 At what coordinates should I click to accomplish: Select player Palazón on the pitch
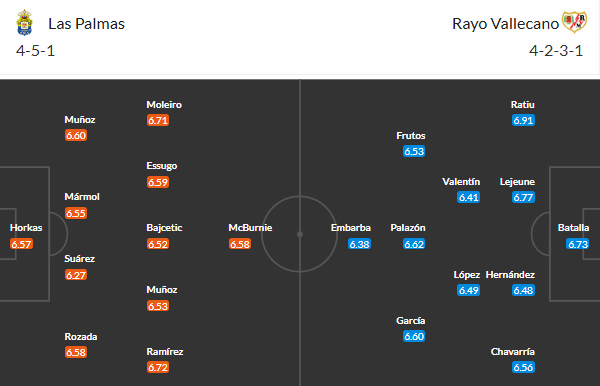coord(408,228)
